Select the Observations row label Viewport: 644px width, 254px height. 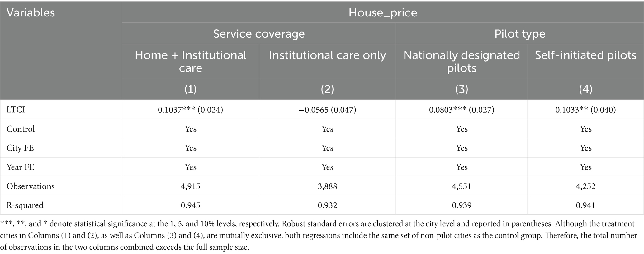(31, 186)
